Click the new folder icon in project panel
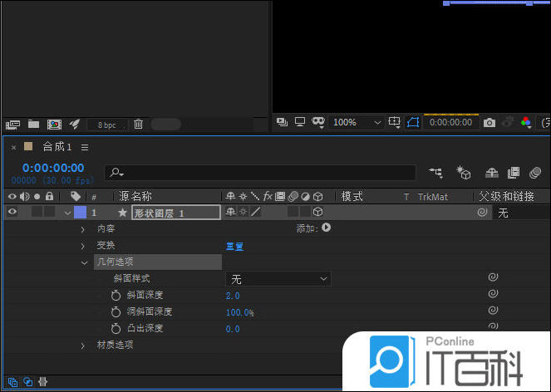This screenshot has height=392, width=551. pos(34,124)
